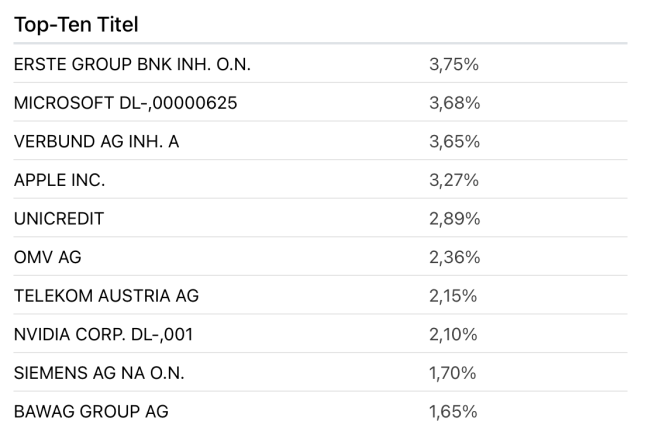This screenshot has height=442, width=655.
Task: Select SIEMENS AG NA O.N. entry
Action: (x=99, y=373)
